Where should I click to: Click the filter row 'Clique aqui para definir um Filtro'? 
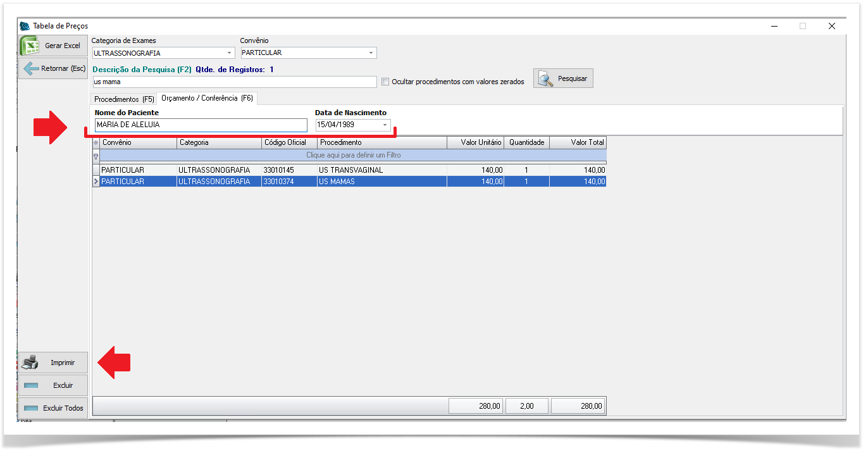pyautogui.click(x=353, y=155)
